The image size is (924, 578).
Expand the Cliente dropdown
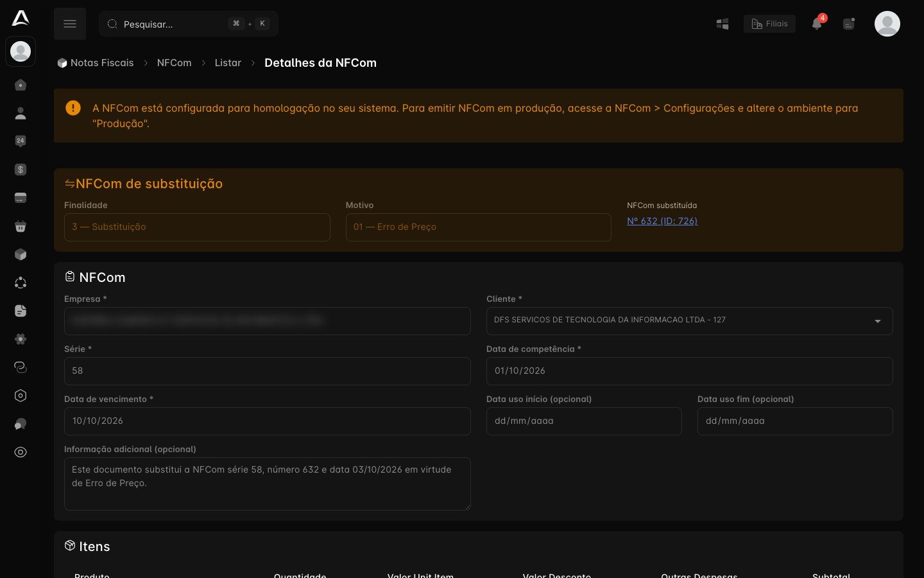click(690, 321)
